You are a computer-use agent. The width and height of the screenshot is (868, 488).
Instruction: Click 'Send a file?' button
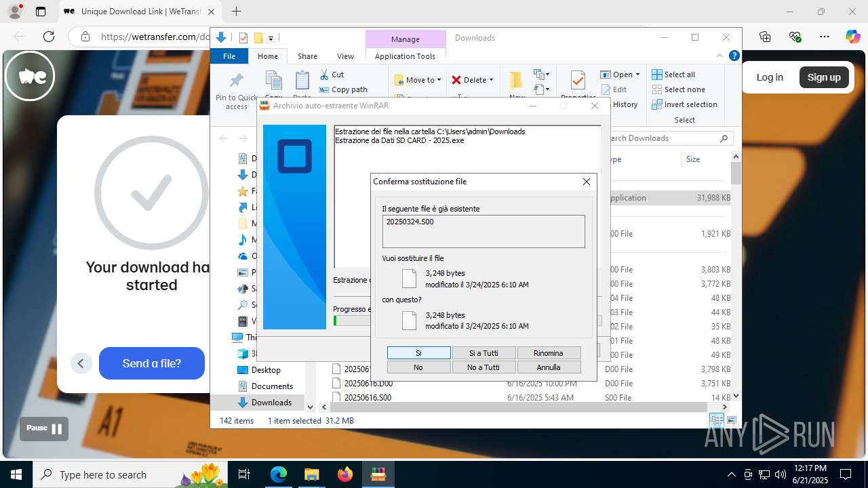(152, 363)
